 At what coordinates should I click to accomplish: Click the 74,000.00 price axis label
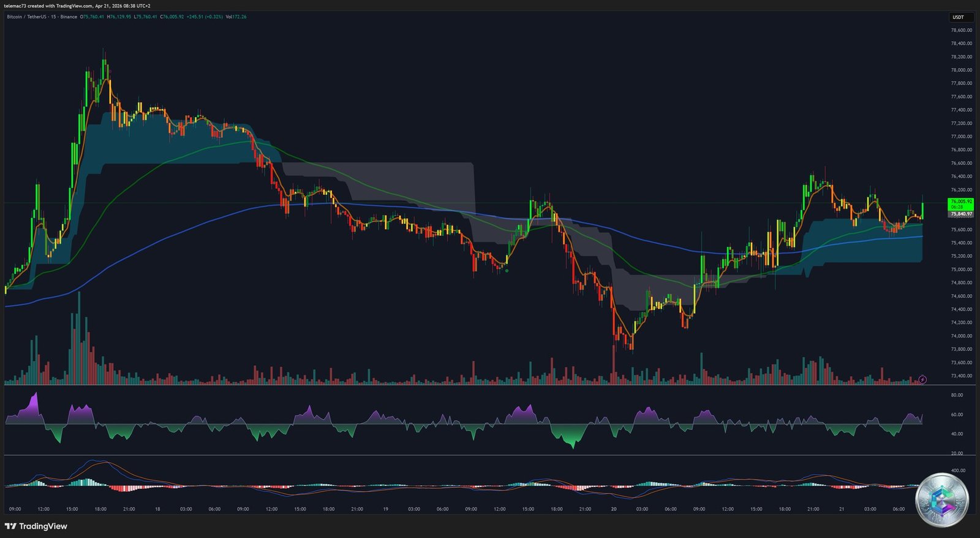(x=961, y=336)
